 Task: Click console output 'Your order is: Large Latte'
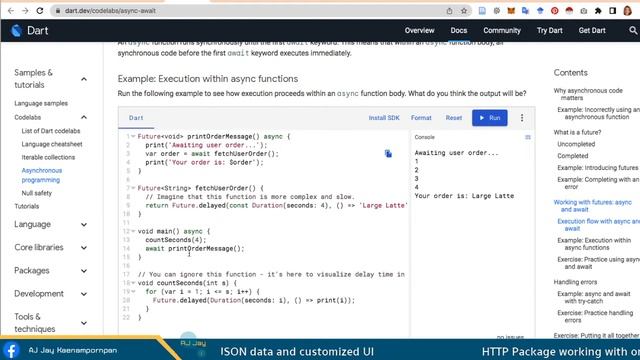(x=464, y=196)
